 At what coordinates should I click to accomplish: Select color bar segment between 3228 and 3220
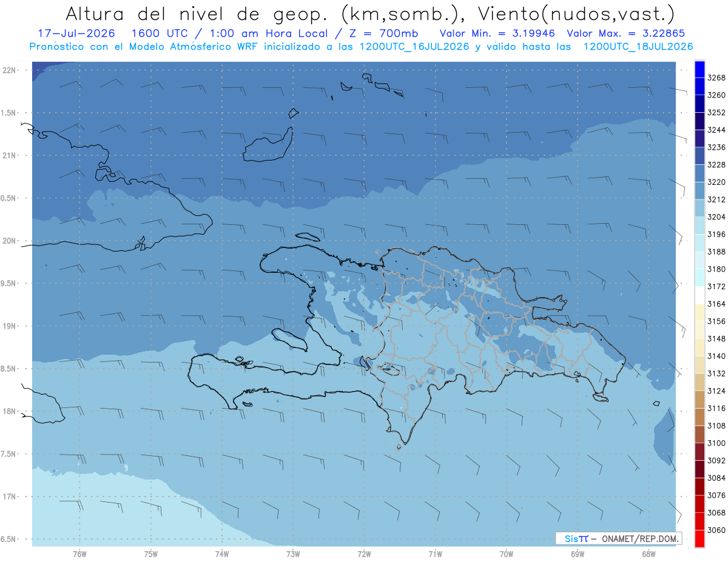coord(699,173)
